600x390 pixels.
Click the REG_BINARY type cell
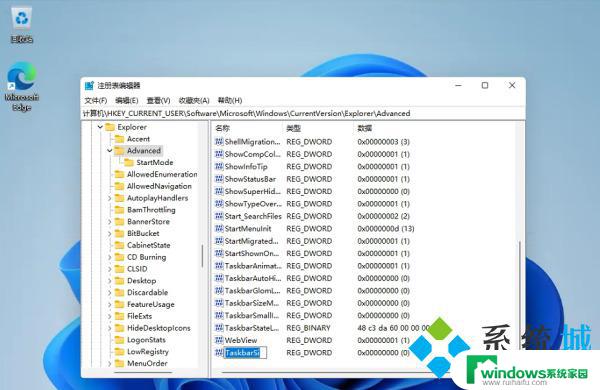(308, 328)
